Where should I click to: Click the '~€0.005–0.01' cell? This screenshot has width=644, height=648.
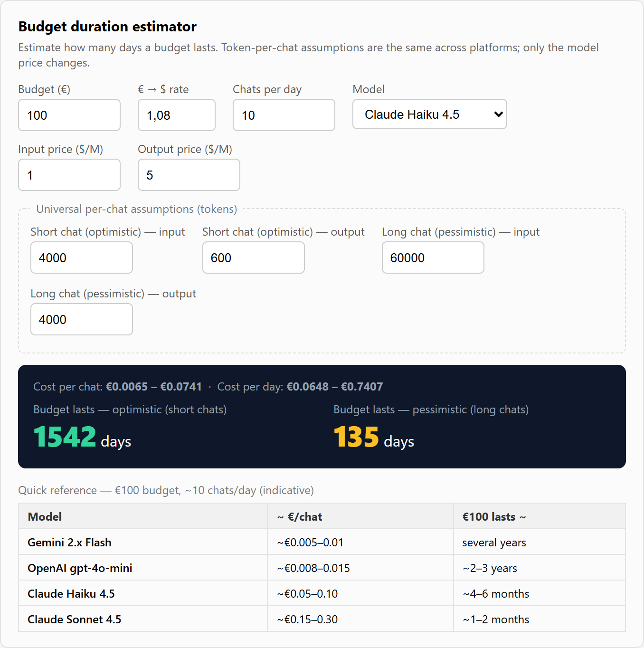tap(360, 543)
